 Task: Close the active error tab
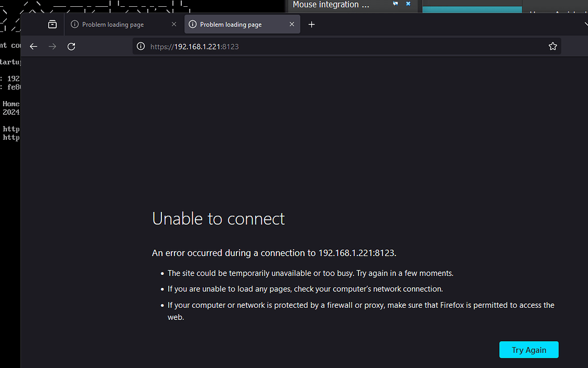[291, 24]
